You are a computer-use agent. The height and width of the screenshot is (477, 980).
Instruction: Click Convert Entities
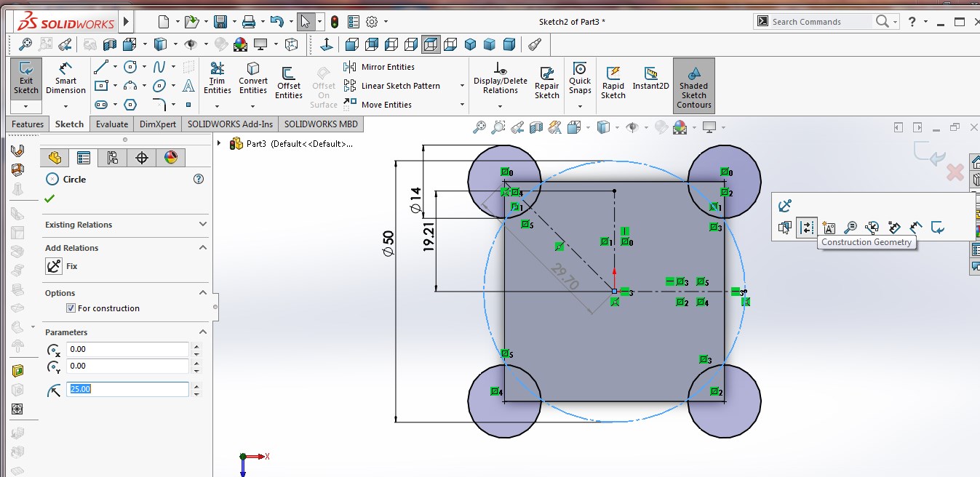[253, 78]
